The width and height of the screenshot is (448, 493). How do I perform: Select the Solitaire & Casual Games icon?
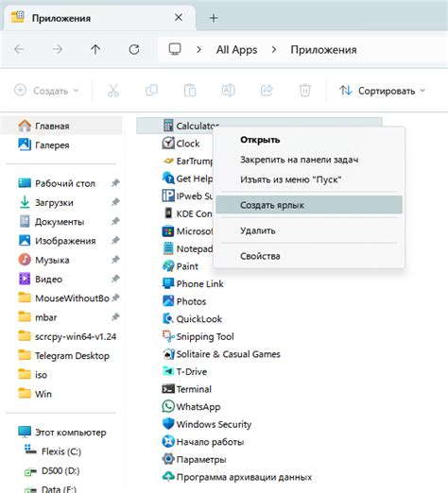coord(168,354)
